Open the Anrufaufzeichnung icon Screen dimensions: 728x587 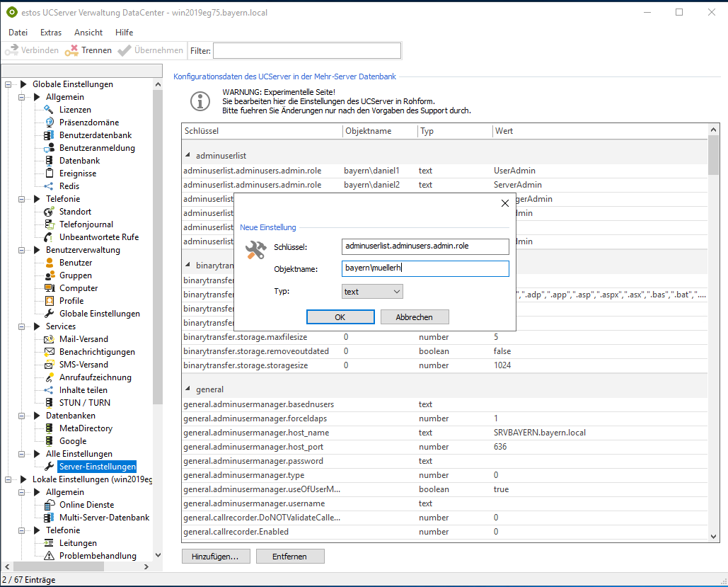tap(49, 377)
